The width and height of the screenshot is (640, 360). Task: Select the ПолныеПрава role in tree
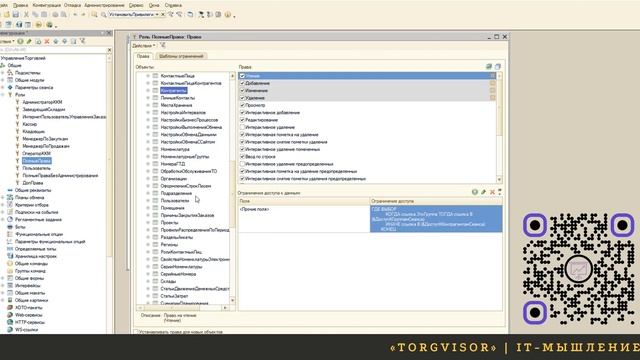(x=37, y=161)
